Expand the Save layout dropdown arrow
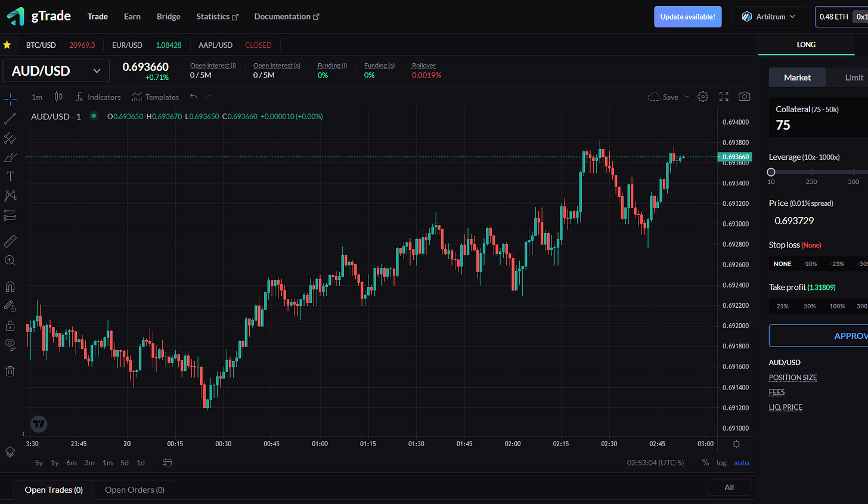868x504 pixels. 687,97
